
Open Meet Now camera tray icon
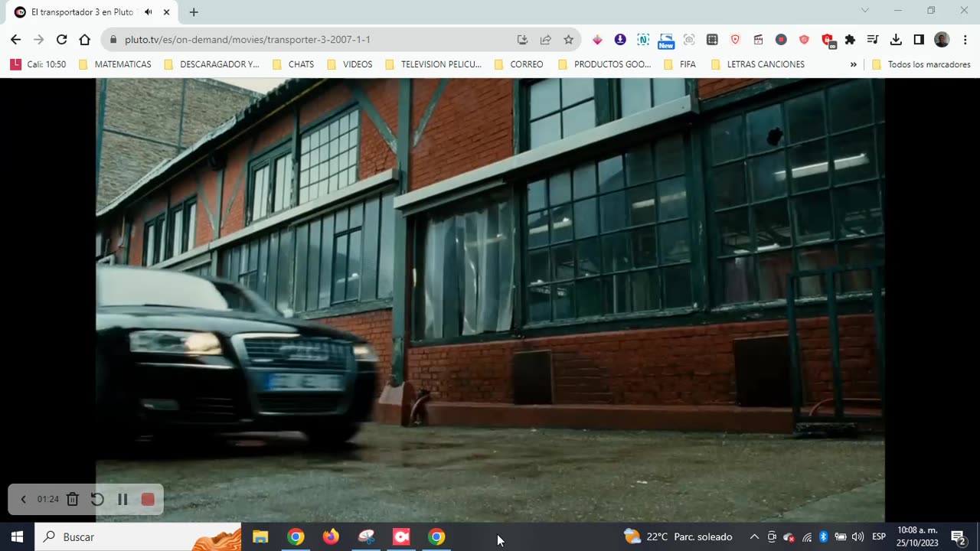click(772, 537)
